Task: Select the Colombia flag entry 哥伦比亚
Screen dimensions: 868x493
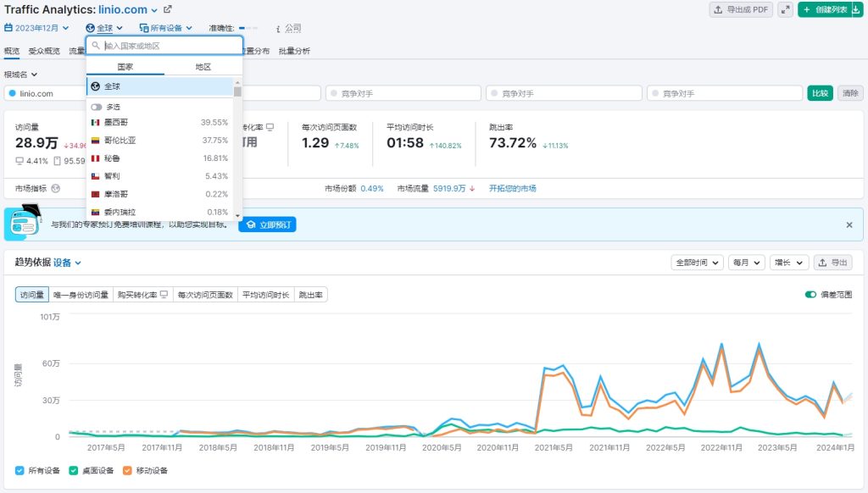Action: [x=159, y=141]
